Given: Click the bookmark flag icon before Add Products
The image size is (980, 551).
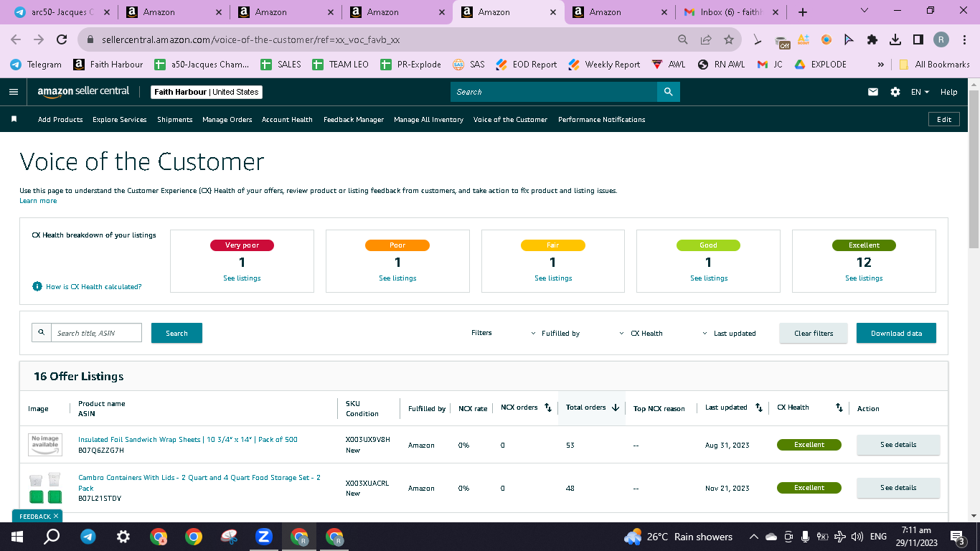Looking at the screenshot, I should point(14,119).
